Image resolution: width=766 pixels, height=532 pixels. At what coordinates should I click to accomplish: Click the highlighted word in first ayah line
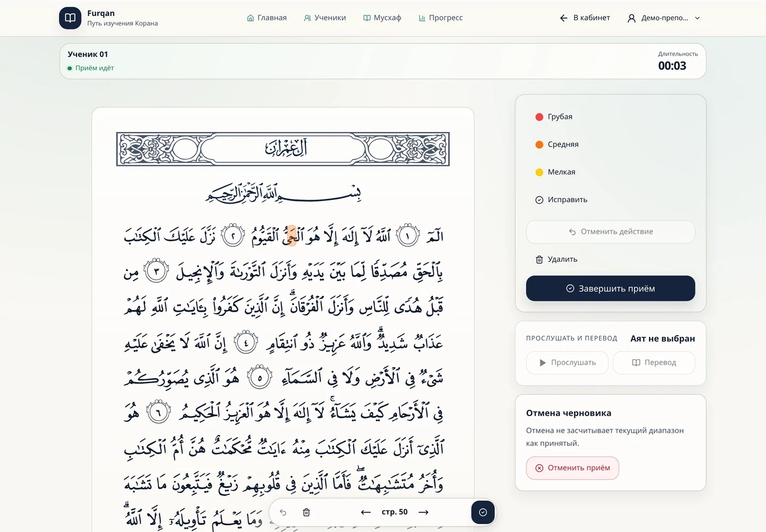(x=291, y=236)
